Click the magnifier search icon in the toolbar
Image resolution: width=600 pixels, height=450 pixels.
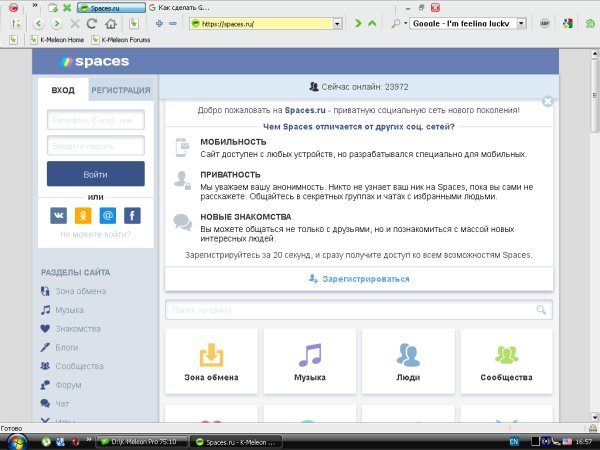[x=395, y=23]
